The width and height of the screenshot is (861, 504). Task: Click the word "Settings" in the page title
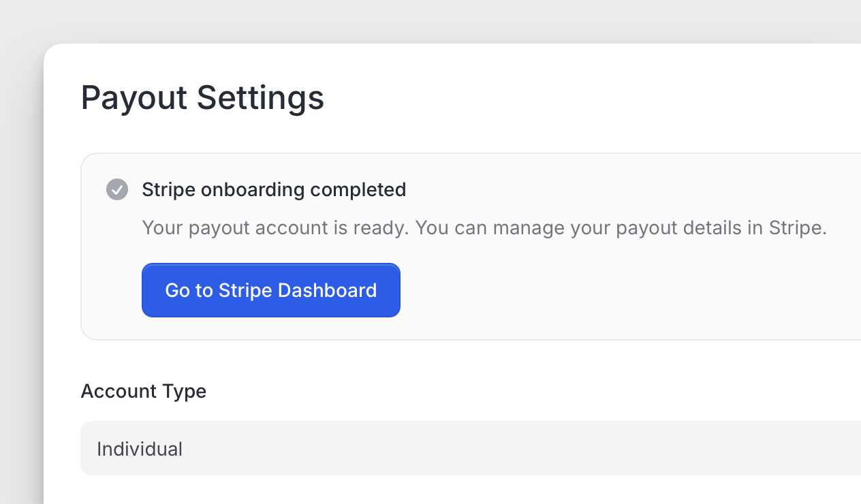pos(260,97)
